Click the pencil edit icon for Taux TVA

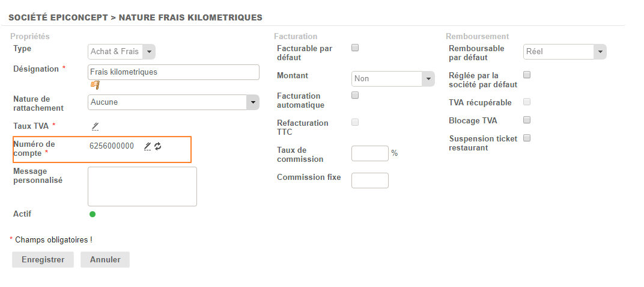[x=95, y=126]
